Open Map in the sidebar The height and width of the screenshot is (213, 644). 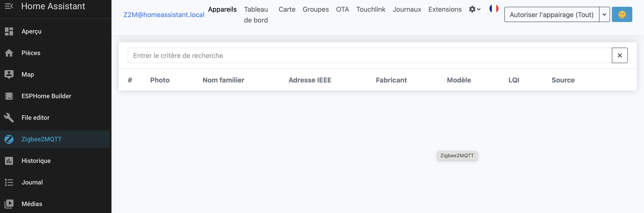55,74
